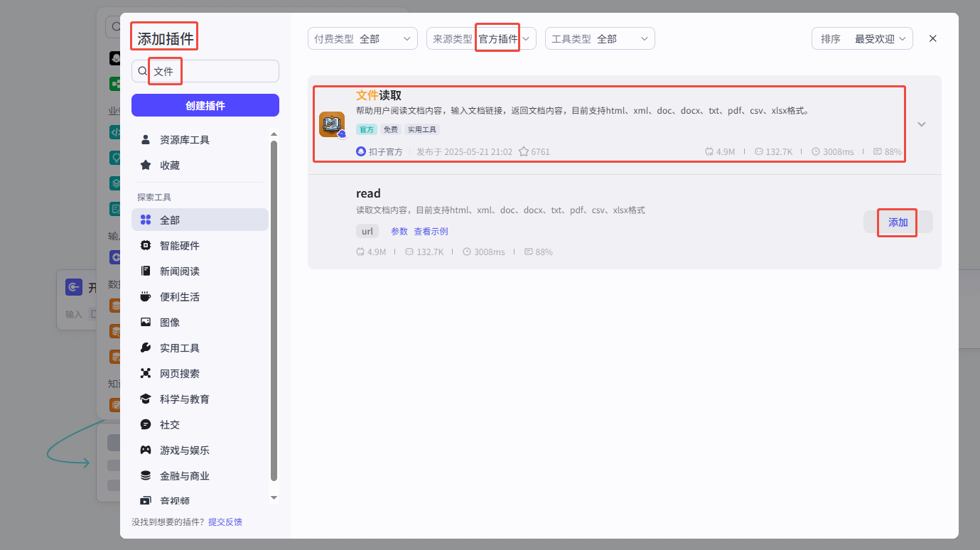Click the 游戏与娱乐 gamepad icon

(x=146, y=451)
